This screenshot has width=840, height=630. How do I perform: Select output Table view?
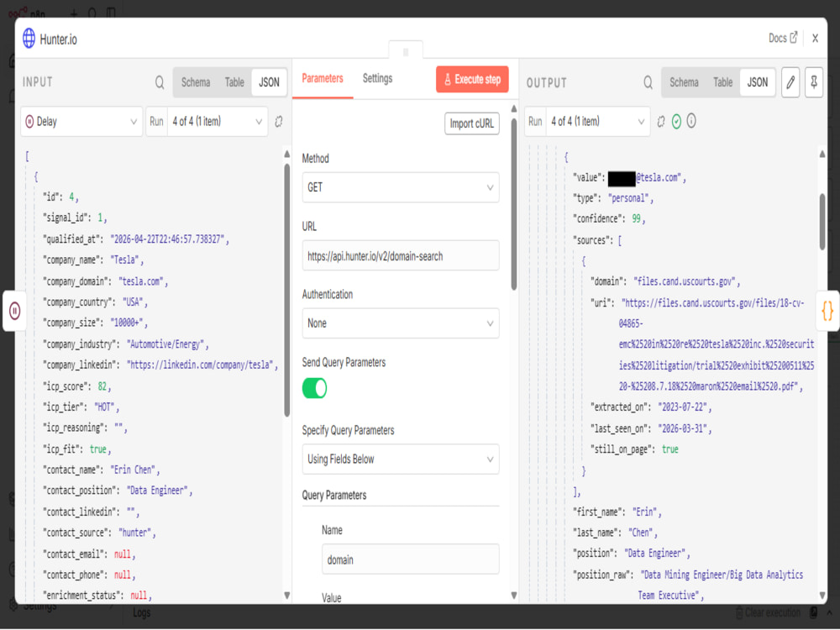click(722, 82)
